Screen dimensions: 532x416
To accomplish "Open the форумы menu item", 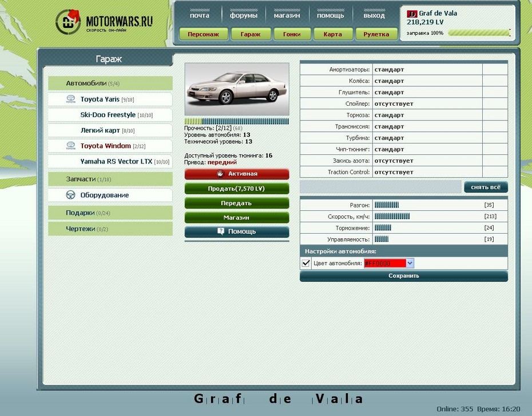I will pyautogui.click(x=244, y=15).
